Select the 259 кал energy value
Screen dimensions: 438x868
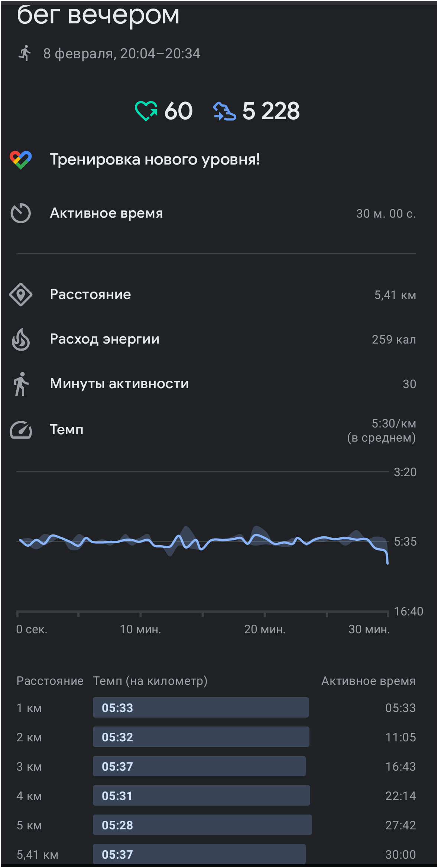[394, 339]
